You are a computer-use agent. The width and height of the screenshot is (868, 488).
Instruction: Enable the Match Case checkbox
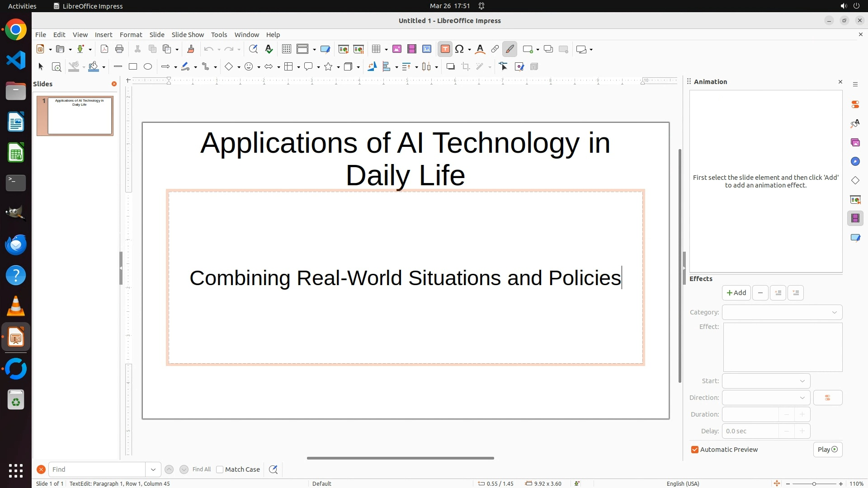(x=220, y=469)
